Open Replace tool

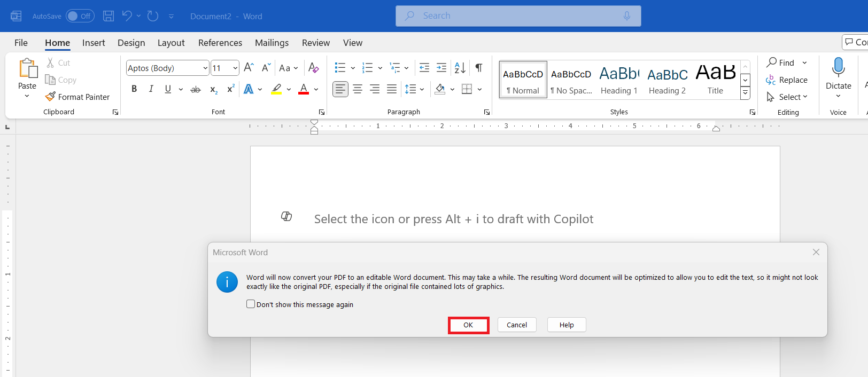[786, 80]
